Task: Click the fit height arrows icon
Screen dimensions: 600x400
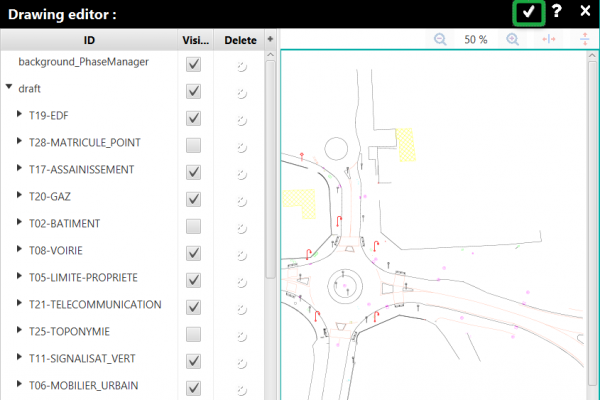Action: tap(585, 39)
